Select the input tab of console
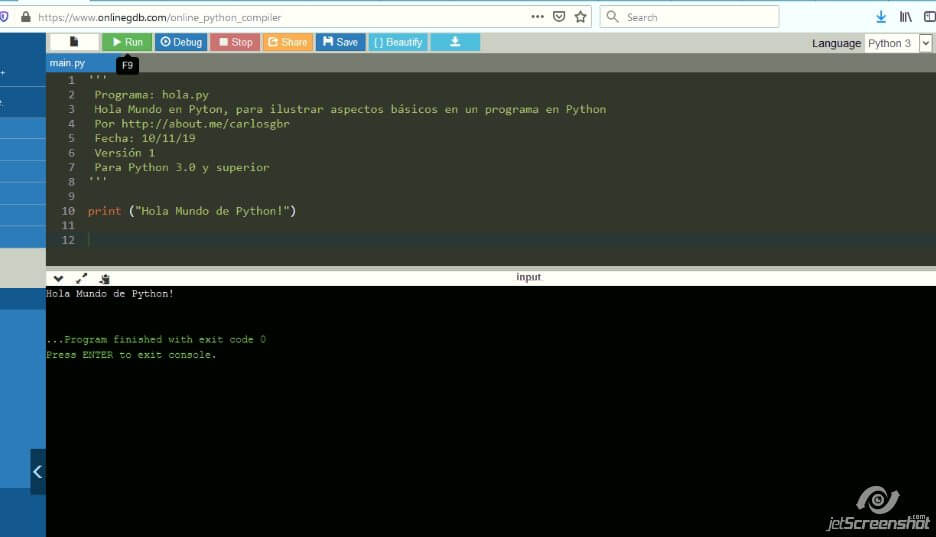The image size is (936, 537). point(528,277)
